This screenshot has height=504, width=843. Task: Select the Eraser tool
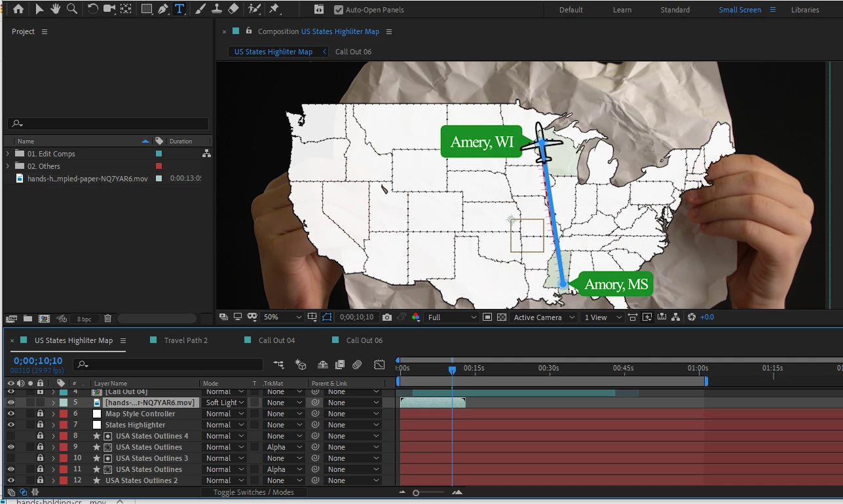[x=233, y=9]
